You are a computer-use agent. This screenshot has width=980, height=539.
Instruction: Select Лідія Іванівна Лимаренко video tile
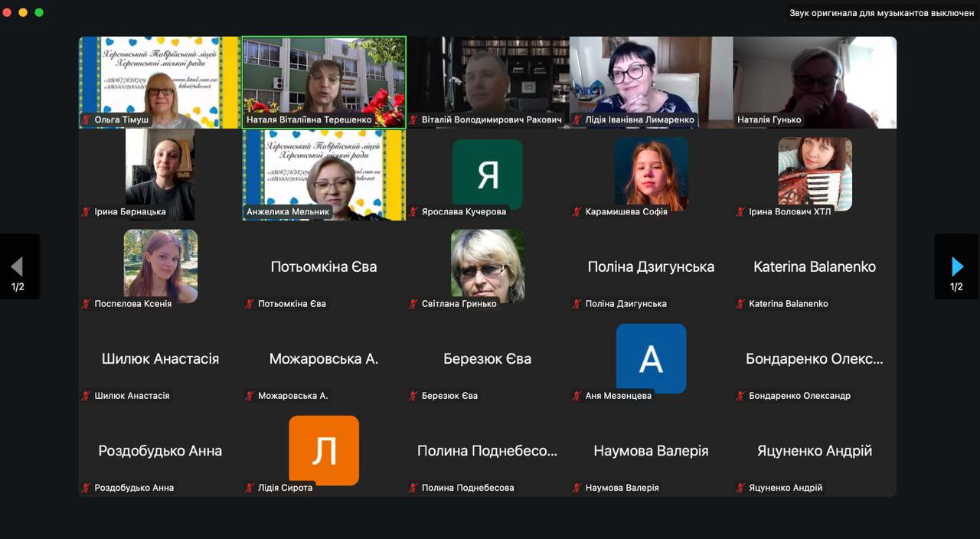651,82
